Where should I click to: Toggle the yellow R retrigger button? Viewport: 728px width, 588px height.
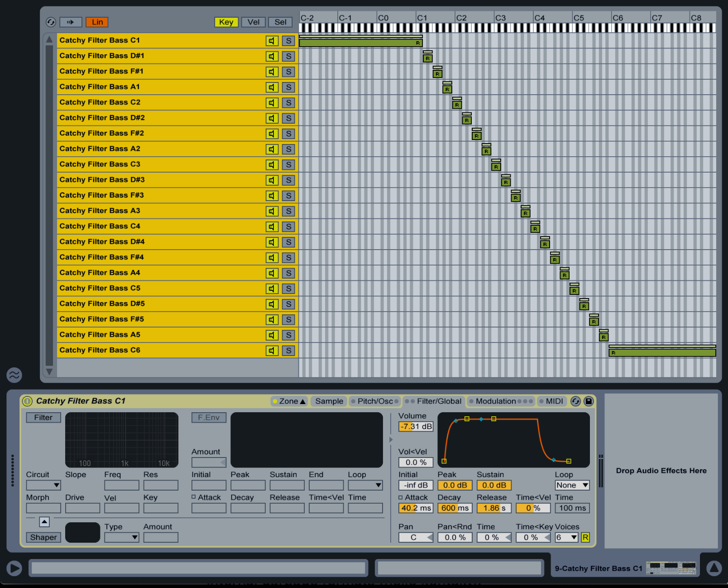click(585, 537)
